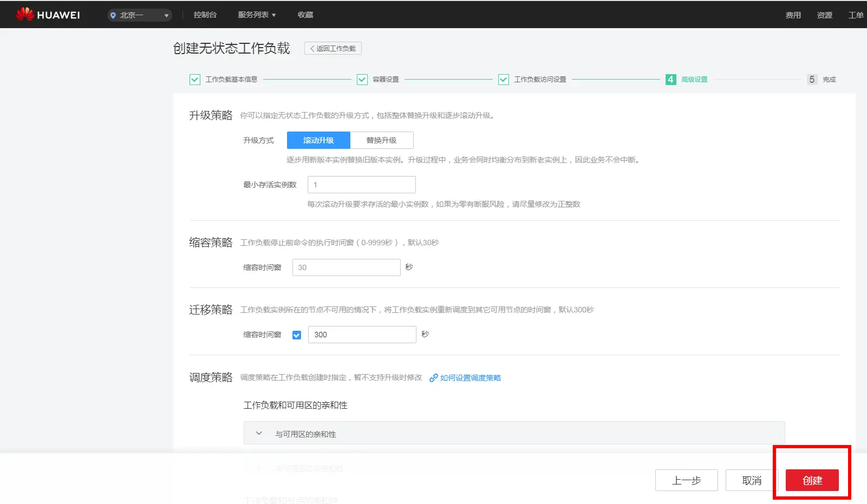The image size is (867, 504).
Task: Select 替换升级 upgrade mode
Action: point(382,140)
